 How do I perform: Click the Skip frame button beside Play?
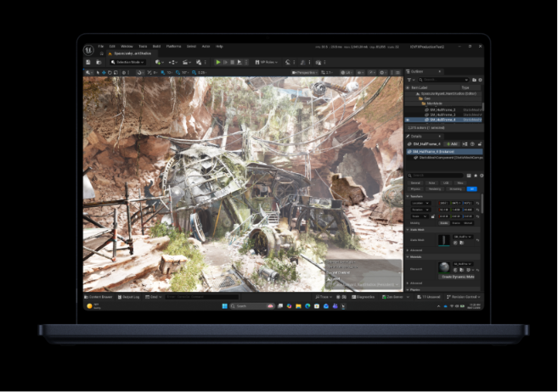tap(225, 62)
